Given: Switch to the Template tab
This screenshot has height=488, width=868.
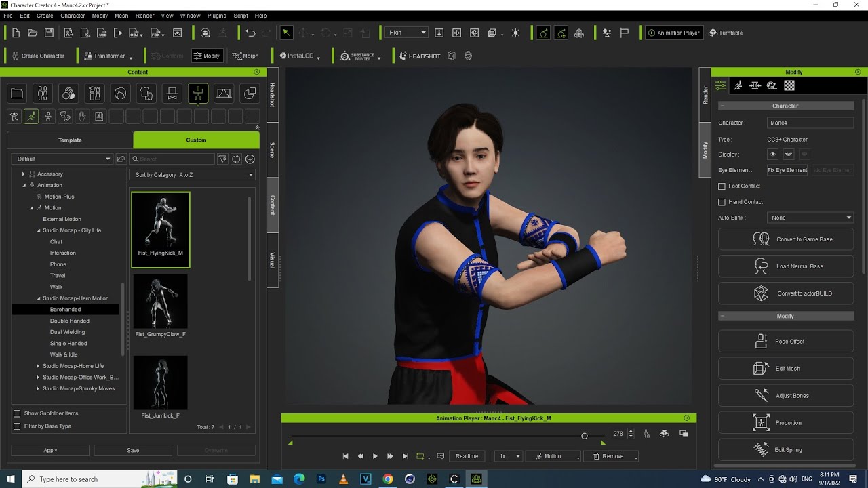Looking at the screenshot, I should click(x=70, y=140).
